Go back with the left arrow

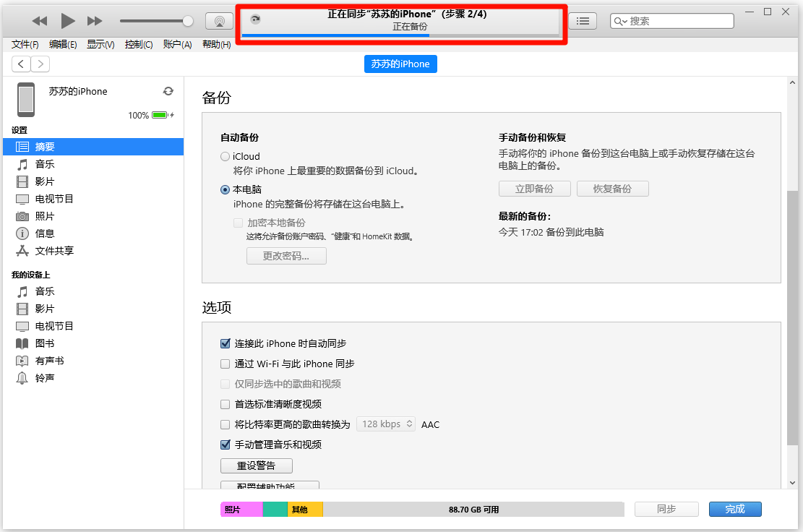[21, 64]
